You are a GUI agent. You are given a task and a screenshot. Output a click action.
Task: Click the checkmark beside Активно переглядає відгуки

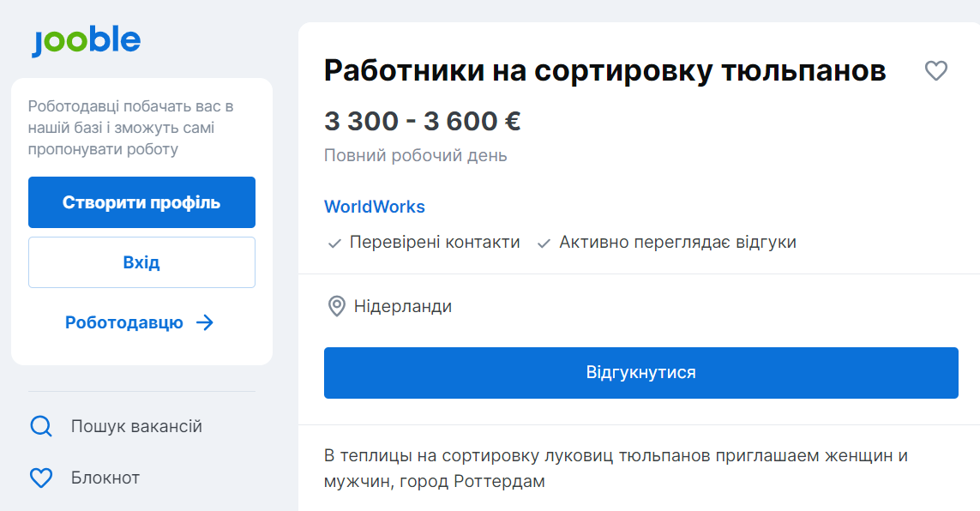[542, 243]
